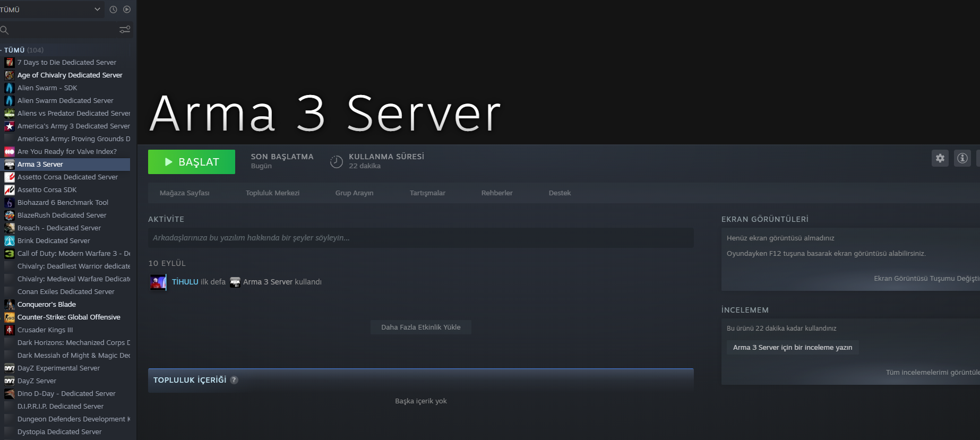Click the Alien Swarm - SDK icon

[10, 88]
